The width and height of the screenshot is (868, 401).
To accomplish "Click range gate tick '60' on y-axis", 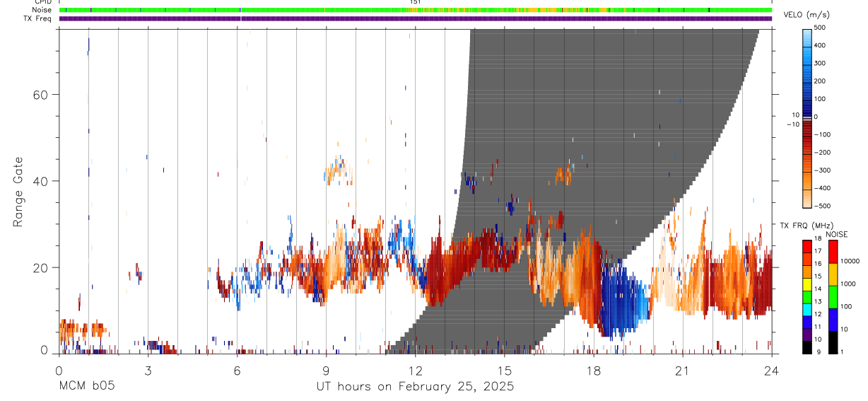I will tap(41, 95).
